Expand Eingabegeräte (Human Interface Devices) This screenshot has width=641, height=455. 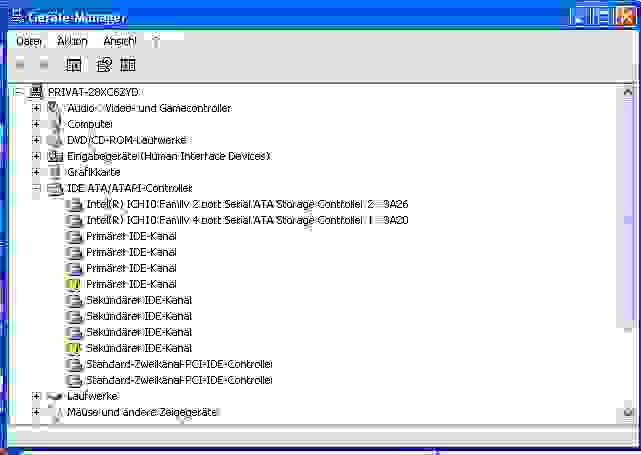36,156
